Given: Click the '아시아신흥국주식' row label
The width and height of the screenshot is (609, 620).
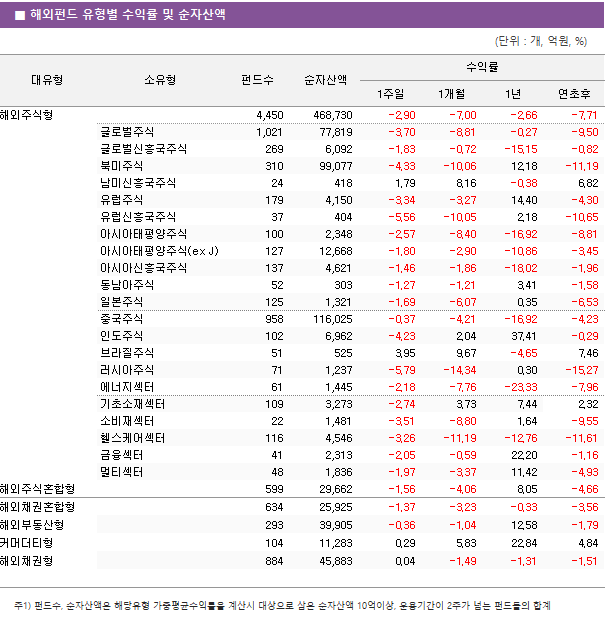Looking at the screenshot, I should tap(144, 268).
